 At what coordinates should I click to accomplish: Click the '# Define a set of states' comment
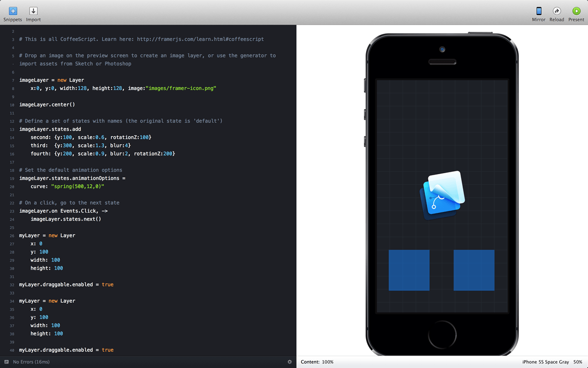pos(121,121)
